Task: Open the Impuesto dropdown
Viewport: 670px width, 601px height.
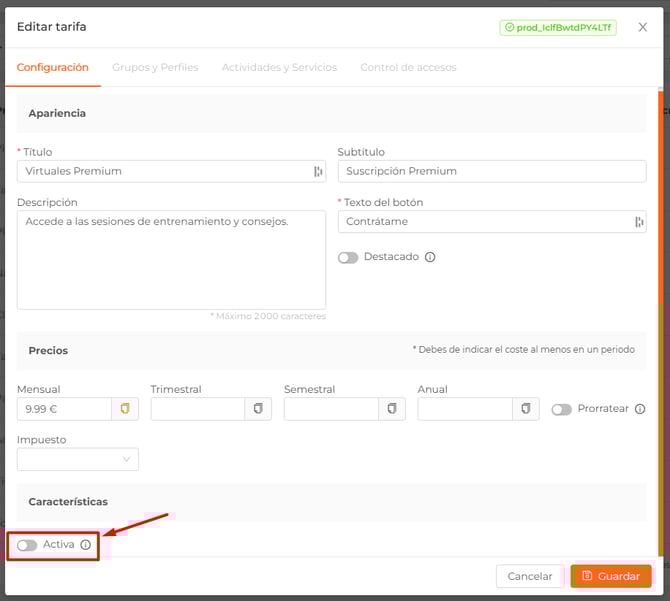Action: click(x=78, y=459)
